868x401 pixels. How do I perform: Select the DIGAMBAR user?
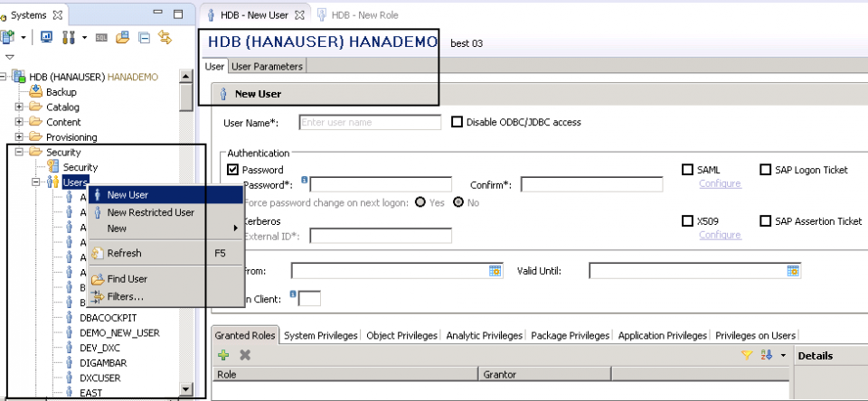coord(103,363)
